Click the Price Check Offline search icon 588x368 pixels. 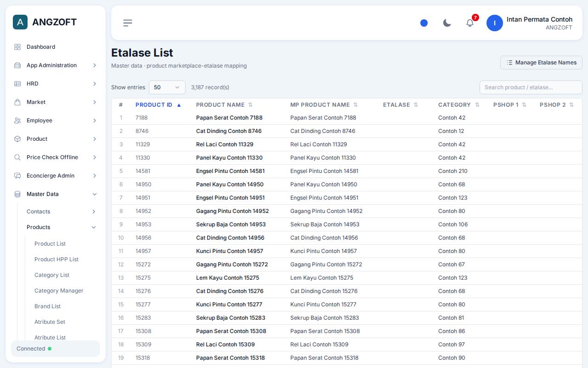17,157
